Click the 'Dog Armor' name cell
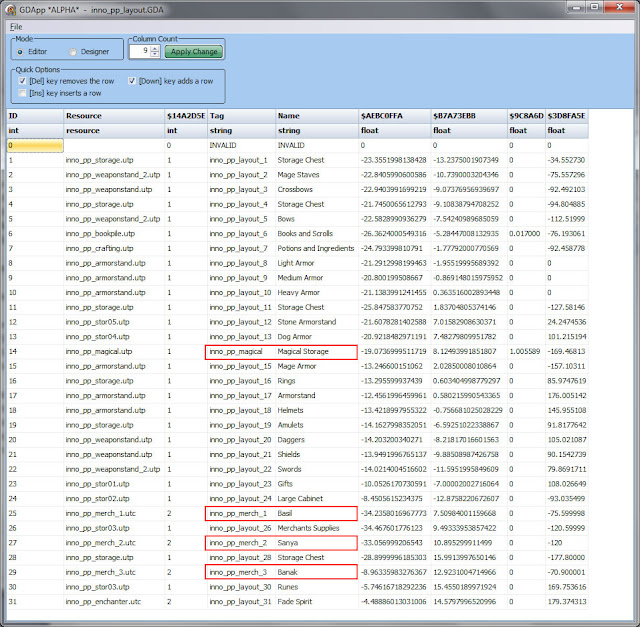 coord(317,337)
